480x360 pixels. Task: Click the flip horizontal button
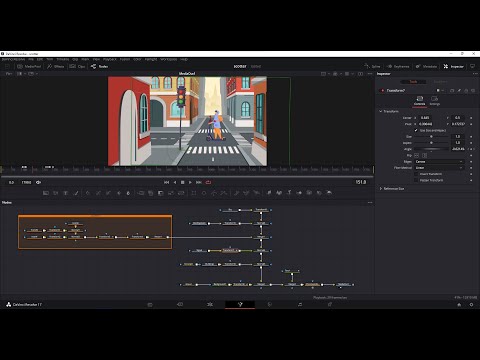[x=417, y=155]
